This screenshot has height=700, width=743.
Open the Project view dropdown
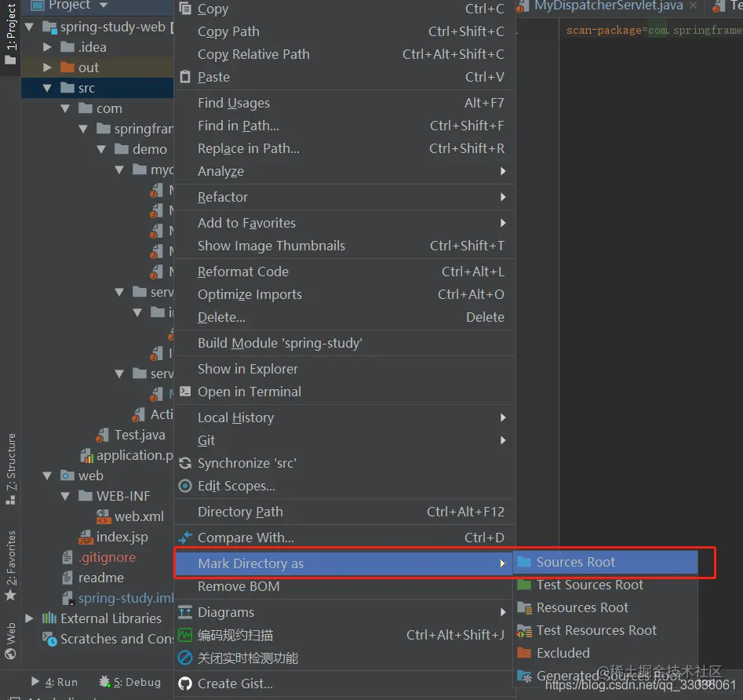(104, 5)
